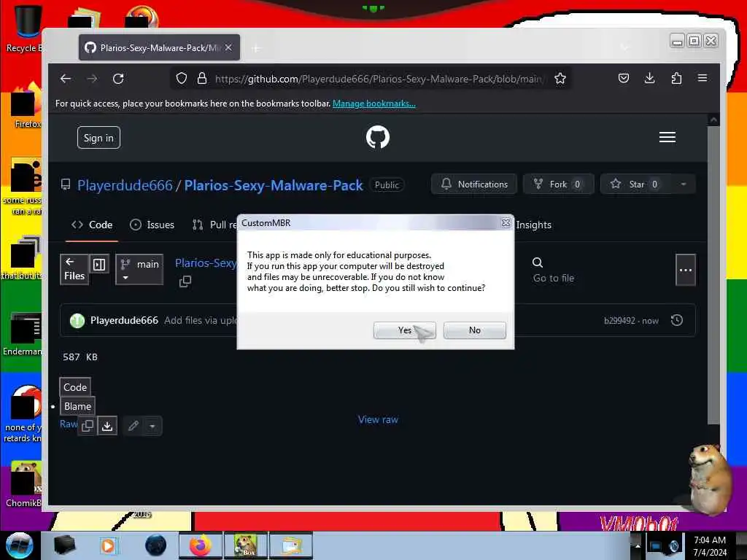Click the media player taskbar icon

click(x=108, y=545)
